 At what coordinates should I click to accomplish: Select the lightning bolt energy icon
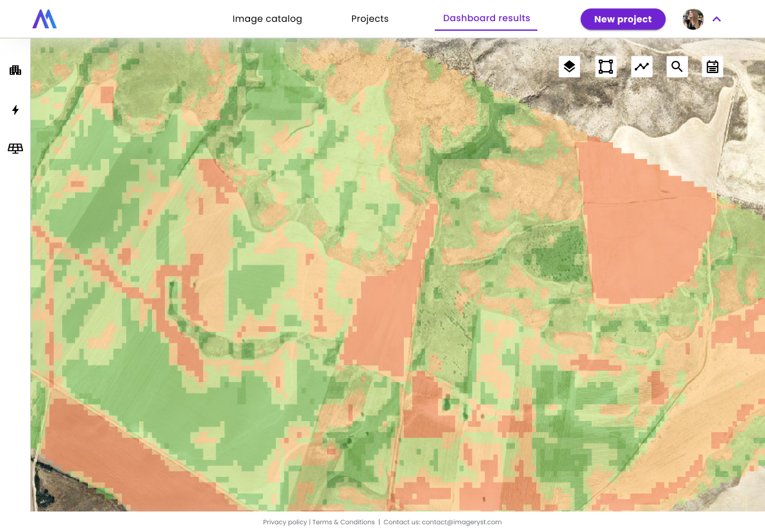[15, 110]
